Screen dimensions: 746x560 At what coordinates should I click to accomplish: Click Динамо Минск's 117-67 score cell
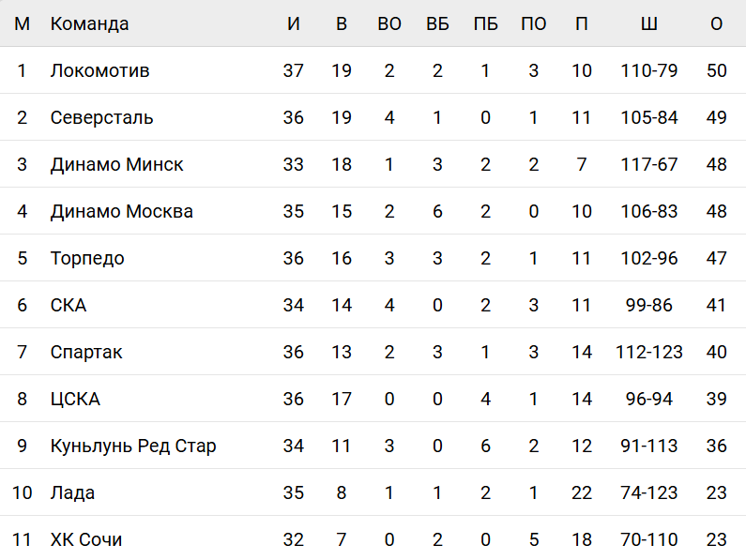[x=649, y=164]
